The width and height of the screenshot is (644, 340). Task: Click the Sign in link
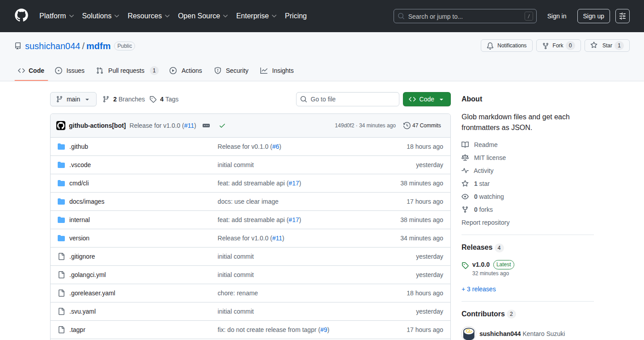(557, 16)
